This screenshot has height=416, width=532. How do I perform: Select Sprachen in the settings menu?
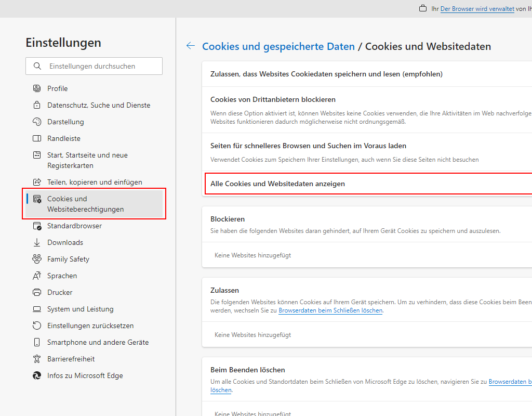click(x=62, y=276)
